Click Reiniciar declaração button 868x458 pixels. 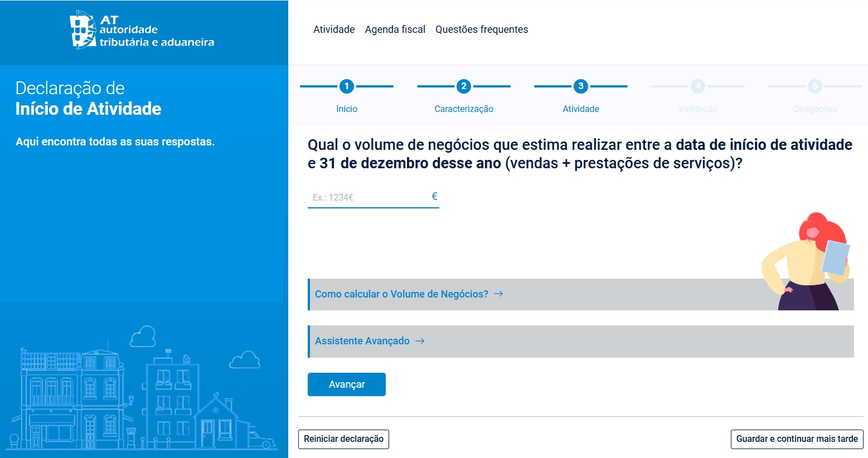[x=343, y=439]
